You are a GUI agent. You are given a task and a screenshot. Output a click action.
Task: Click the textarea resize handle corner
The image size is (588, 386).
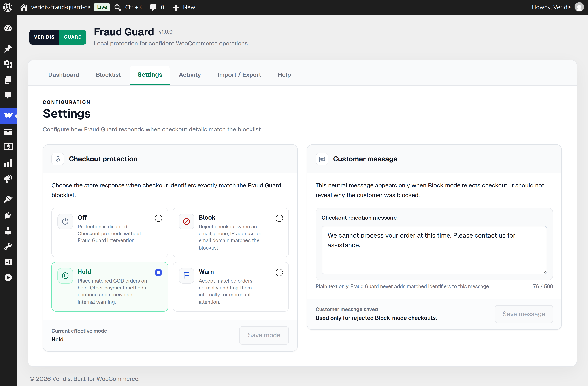click(x=544, y=271)
